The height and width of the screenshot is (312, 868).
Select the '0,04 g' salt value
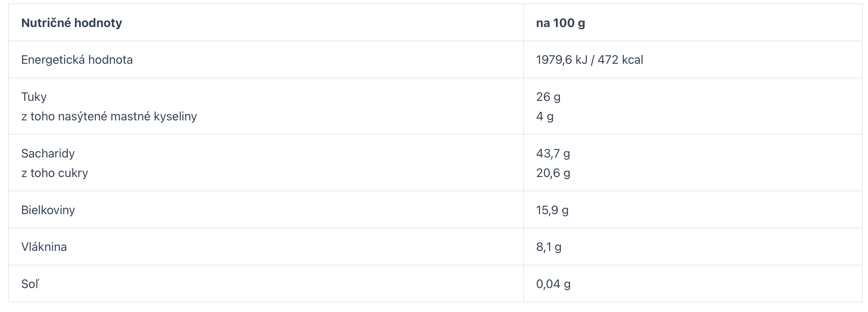tap(554, 284)
